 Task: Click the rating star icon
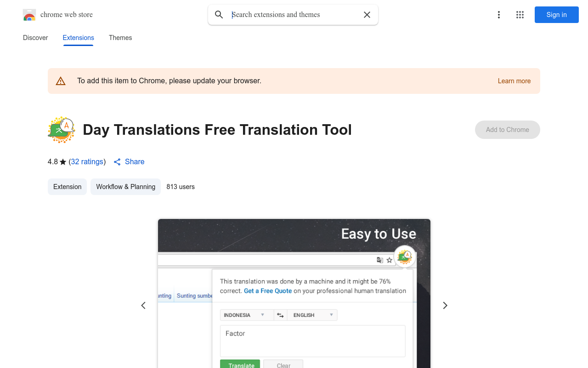pyautogui.click(x=63, y=162)
